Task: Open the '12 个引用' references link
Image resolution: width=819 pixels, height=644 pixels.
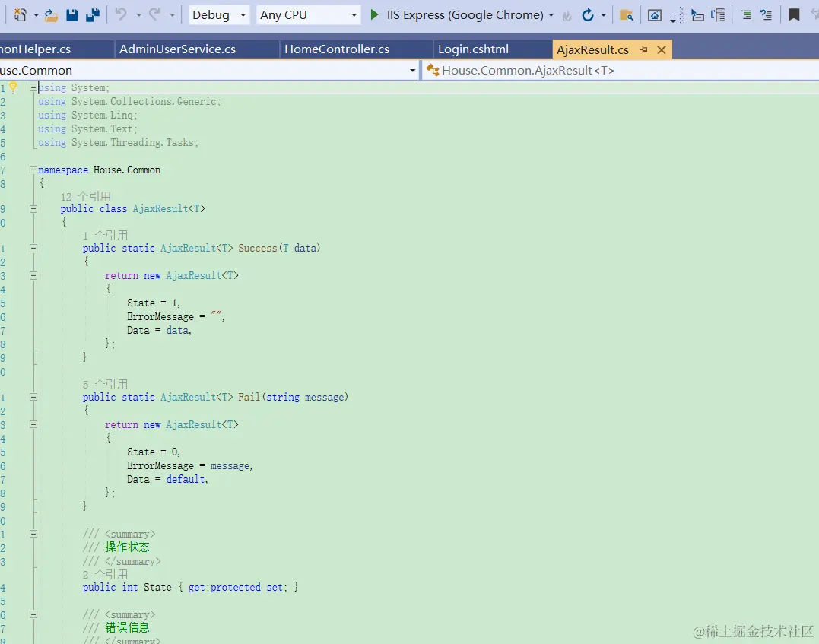Action: pyautogui.click(x=86, y=196)
